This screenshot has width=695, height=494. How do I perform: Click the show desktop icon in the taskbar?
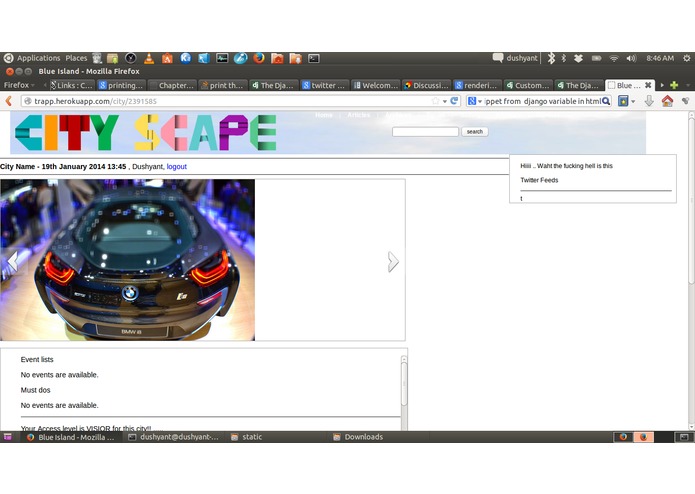[8, 437]
